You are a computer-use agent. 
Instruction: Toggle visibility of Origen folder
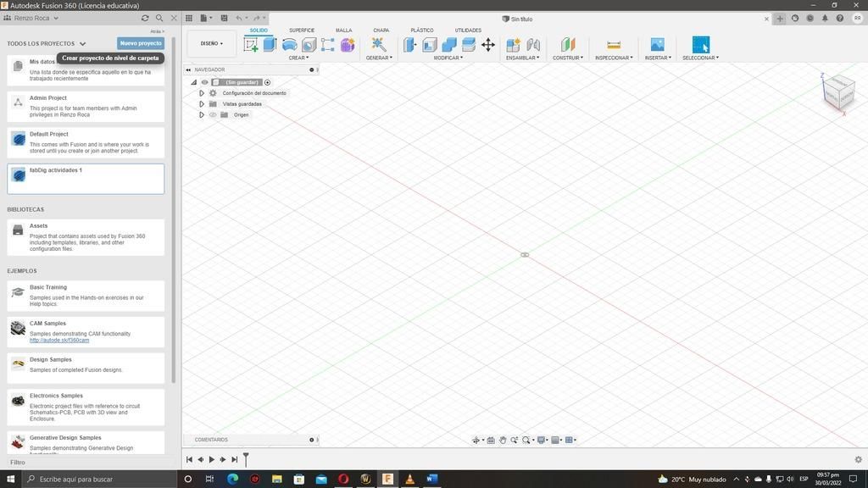point(213,115)
